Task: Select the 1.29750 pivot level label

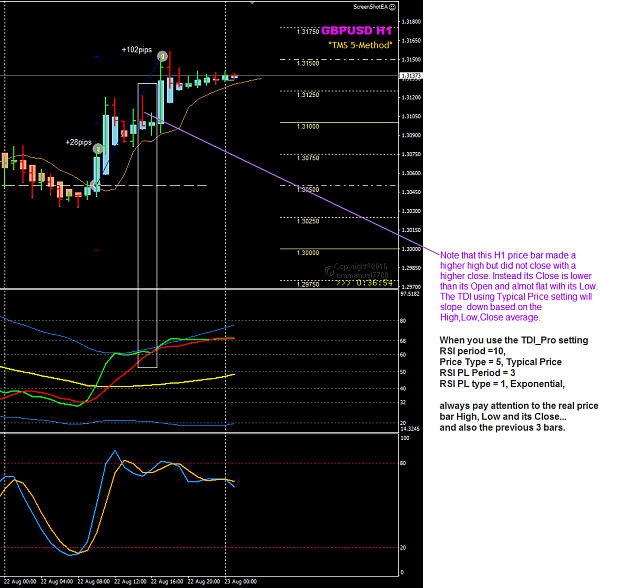Action: point(308,284)
